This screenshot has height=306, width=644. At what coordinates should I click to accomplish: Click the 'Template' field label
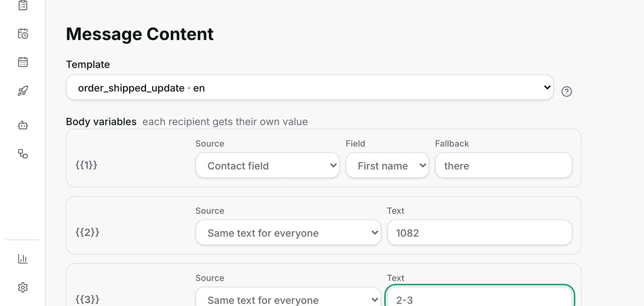88,65
